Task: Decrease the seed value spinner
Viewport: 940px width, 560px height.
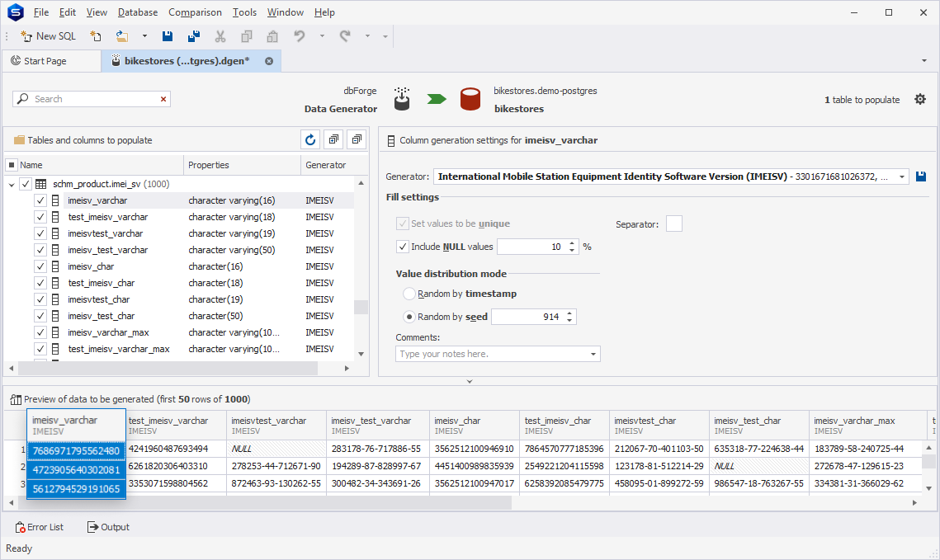Action: [x=569, y=321]
